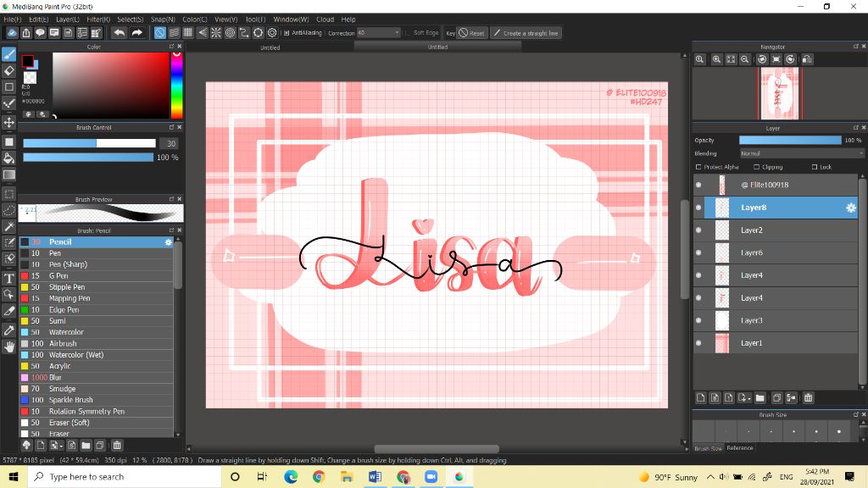Open the Snap menu

tap(163, 19)
